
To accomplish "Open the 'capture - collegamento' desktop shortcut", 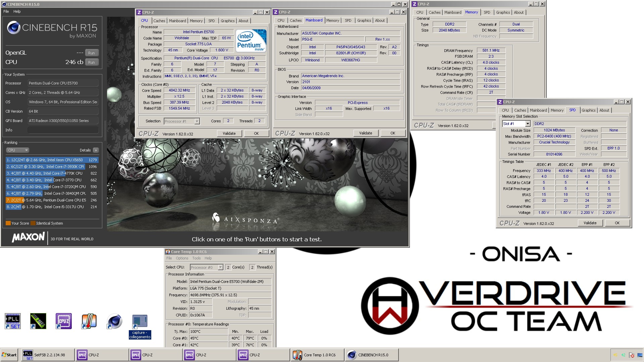I will [x=140, y=327].
